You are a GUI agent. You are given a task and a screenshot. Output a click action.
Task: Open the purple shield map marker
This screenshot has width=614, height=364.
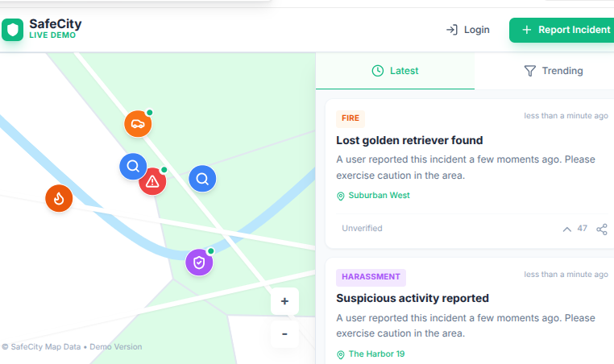(199, 262)
